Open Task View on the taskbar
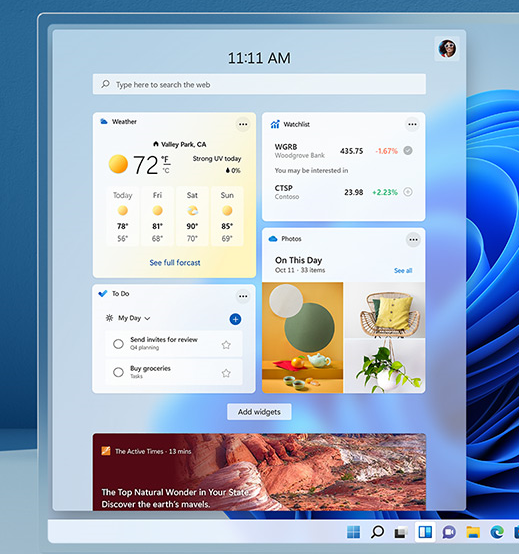 401,532
